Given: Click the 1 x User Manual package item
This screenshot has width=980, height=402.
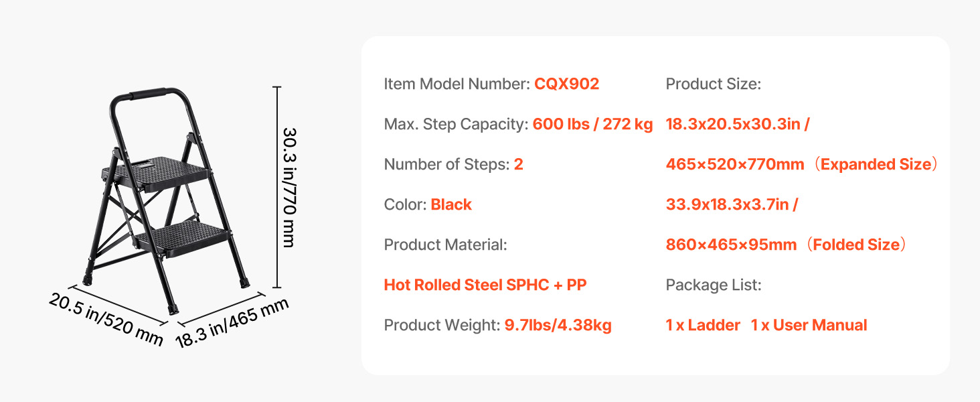Looking at the screenshot, I should 809,326.
